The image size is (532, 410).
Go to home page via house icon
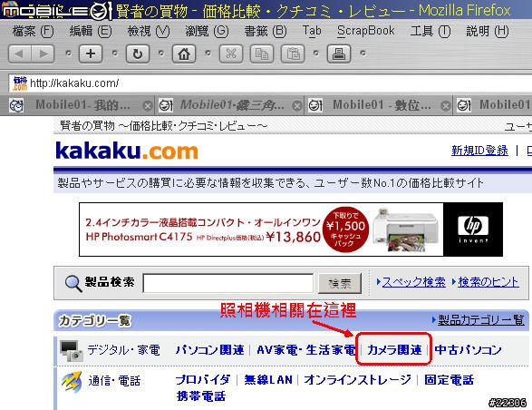tap(184, 54)
